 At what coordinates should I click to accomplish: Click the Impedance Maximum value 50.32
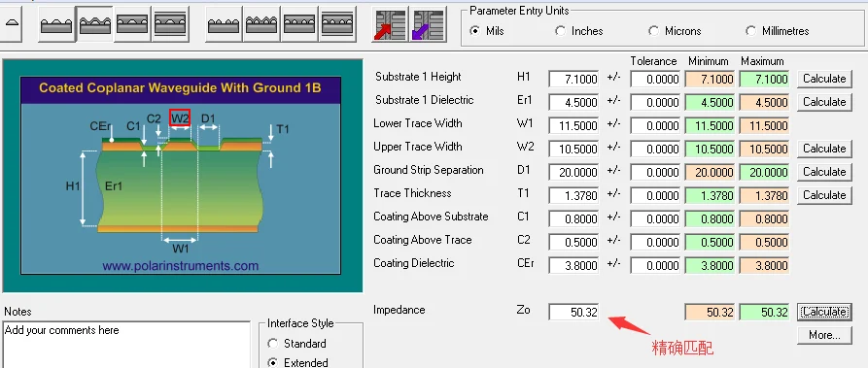click(x=764, y=312)
